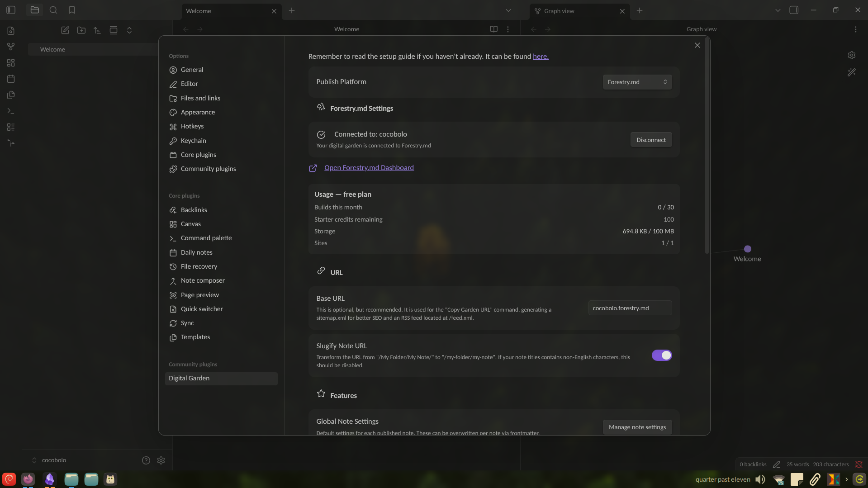Open graph view ribbon icon
The height and width of the screenshot is (488, 868).
(x=11, y=47)
